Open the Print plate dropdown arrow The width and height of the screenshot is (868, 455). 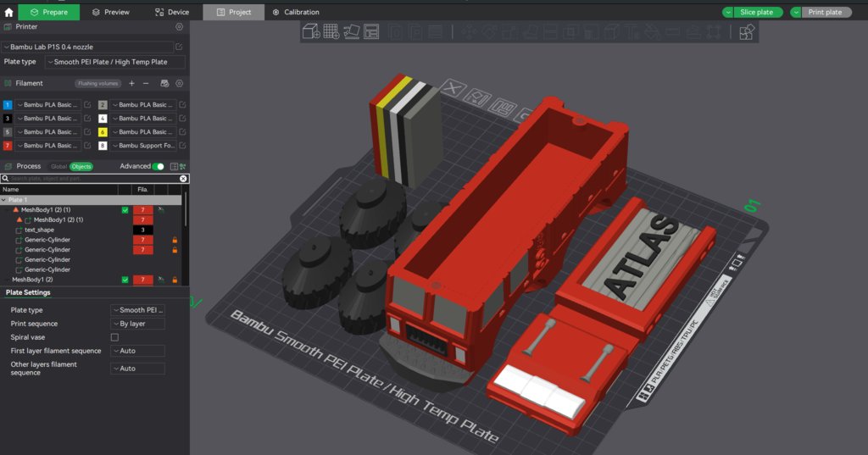coord(795,12)
